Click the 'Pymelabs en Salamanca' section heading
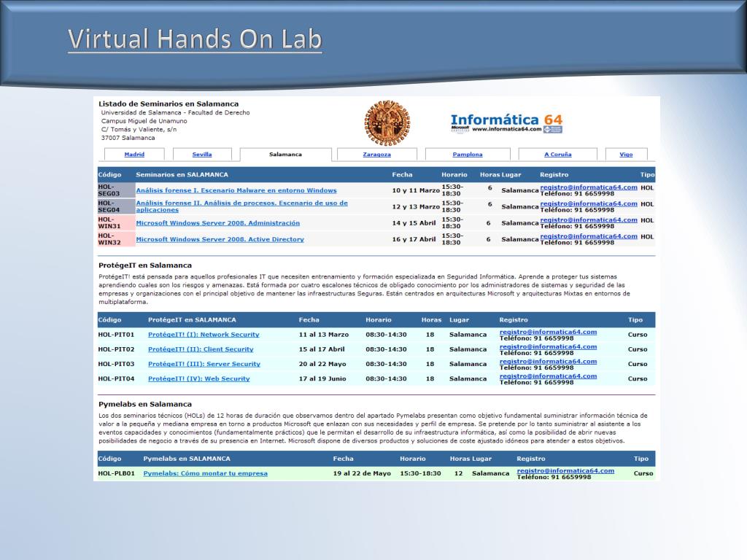Viewport: 747px width, 560px height. [145, 404]
